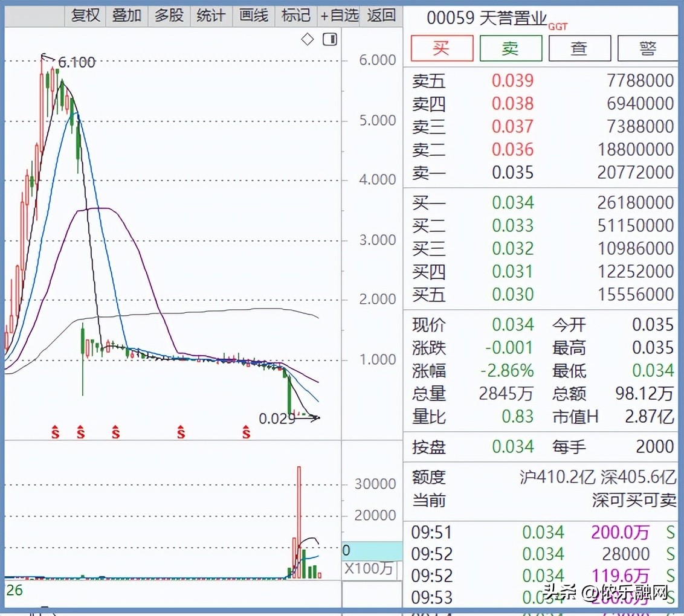684x616 pixels.
Task: Click the red 买 buy button
Action: (x=442, y=48)
